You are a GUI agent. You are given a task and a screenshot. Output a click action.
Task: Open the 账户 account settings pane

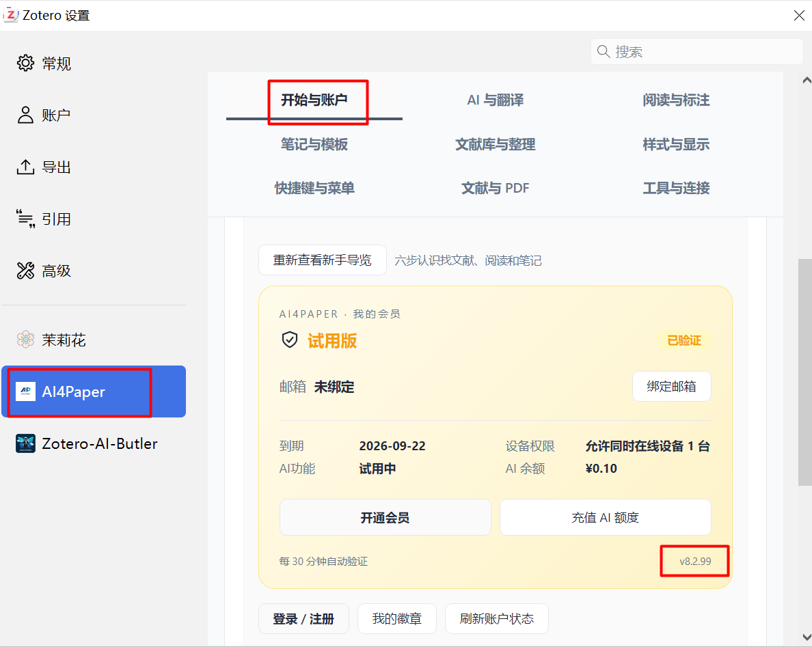tap(93, 115)
